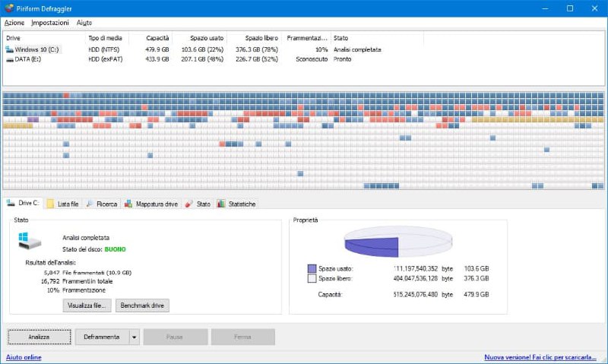The image size is (608, 364).
Task: Sort by the Drive column header
Action: coord(44,38)
